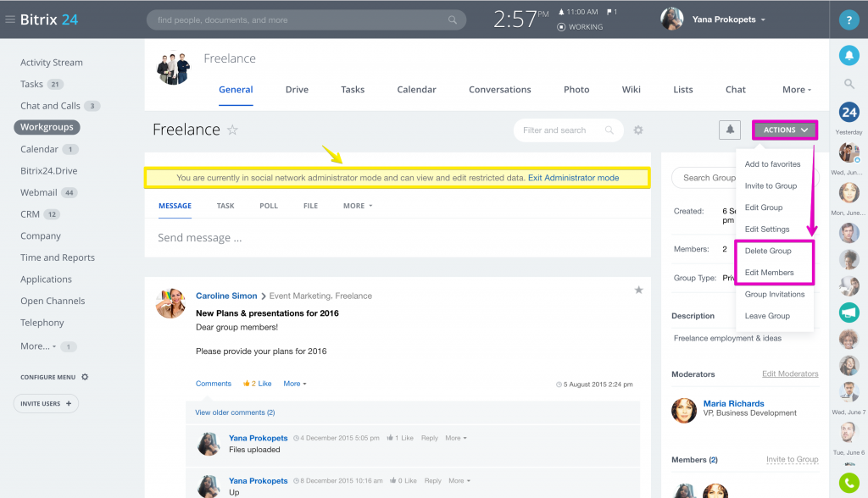Click the magnifier in Filter and search field
The width and height of the screenshot is (868, 498).
(x=609, y=130)
